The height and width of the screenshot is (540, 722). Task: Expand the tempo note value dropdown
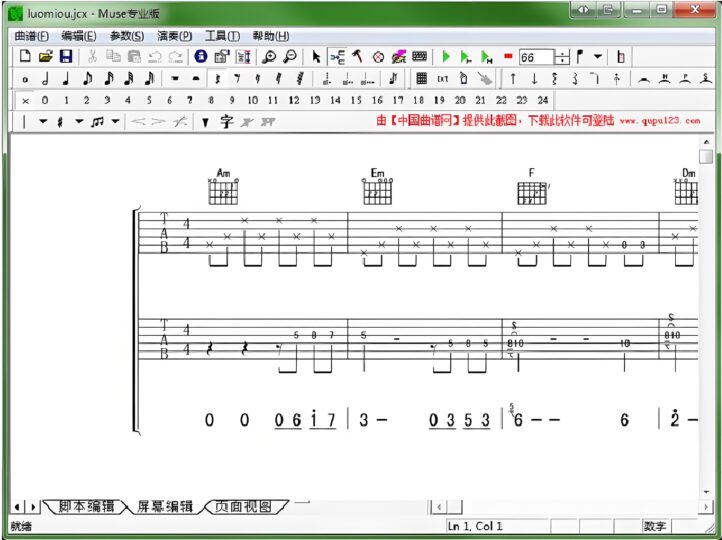pos(598,57)
